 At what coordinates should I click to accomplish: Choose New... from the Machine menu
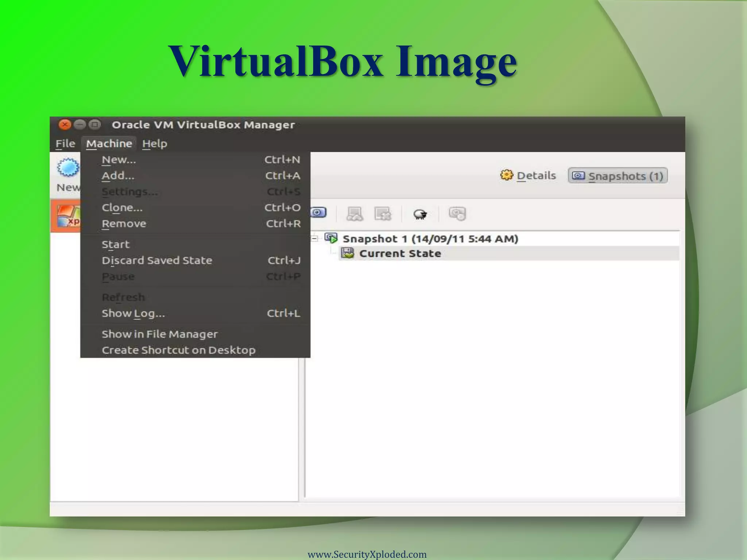196,160
